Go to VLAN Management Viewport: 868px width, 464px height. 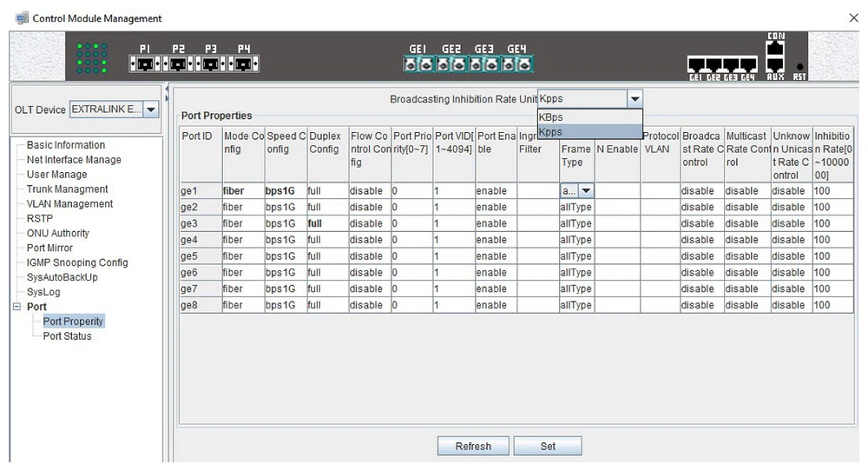point(69,204)
